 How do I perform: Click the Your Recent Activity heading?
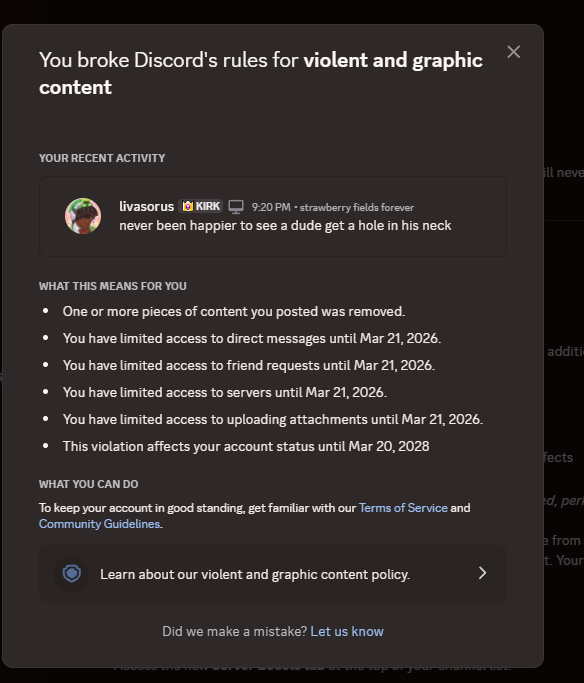coord(102,158)
